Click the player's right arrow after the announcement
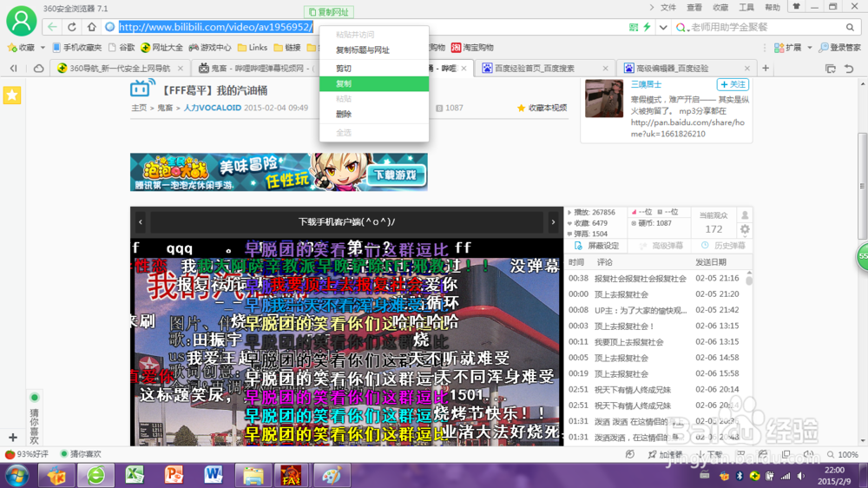 click(553, 222)
